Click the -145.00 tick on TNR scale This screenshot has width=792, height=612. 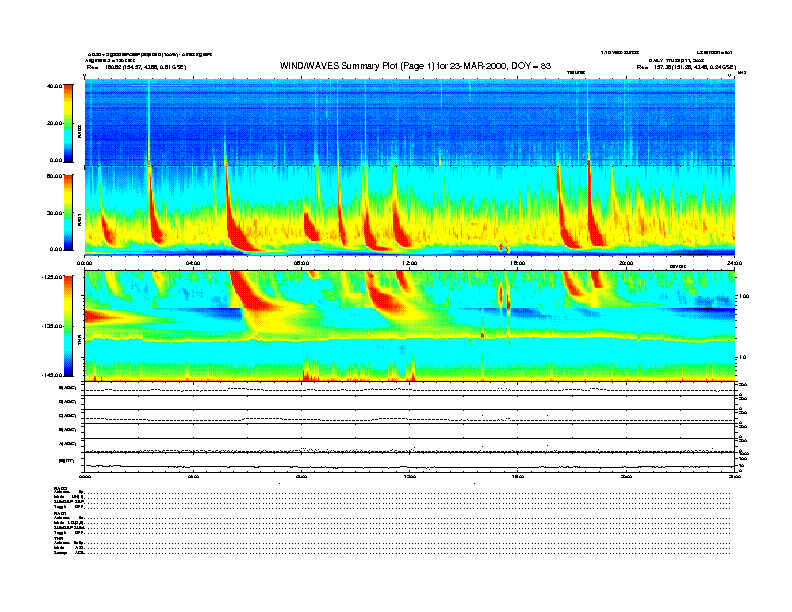(x=53, y=375)
